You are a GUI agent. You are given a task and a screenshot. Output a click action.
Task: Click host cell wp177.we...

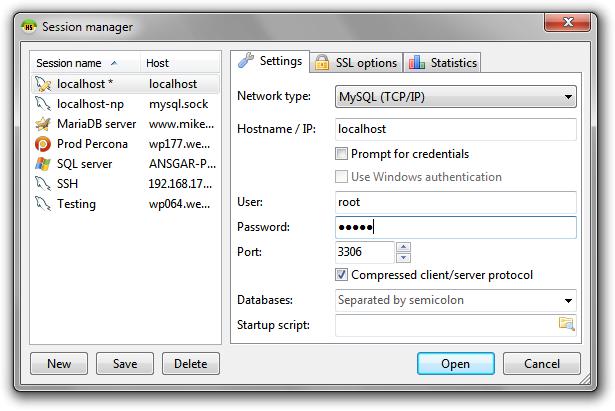pos(179,144)
